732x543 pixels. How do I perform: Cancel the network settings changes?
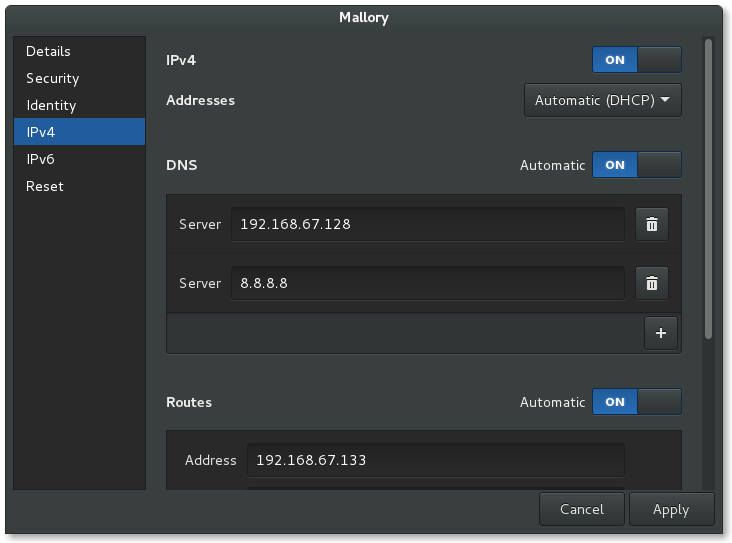pos(582,509)
